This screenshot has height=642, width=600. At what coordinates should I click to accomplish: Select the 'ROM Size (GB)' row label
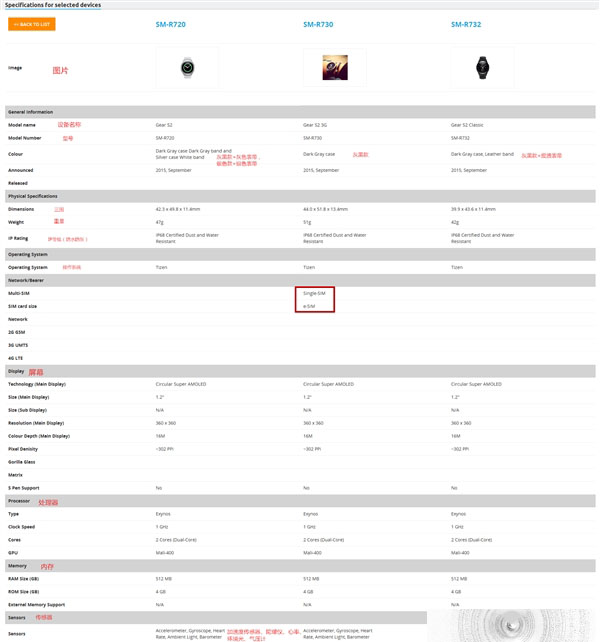(24, 592)
